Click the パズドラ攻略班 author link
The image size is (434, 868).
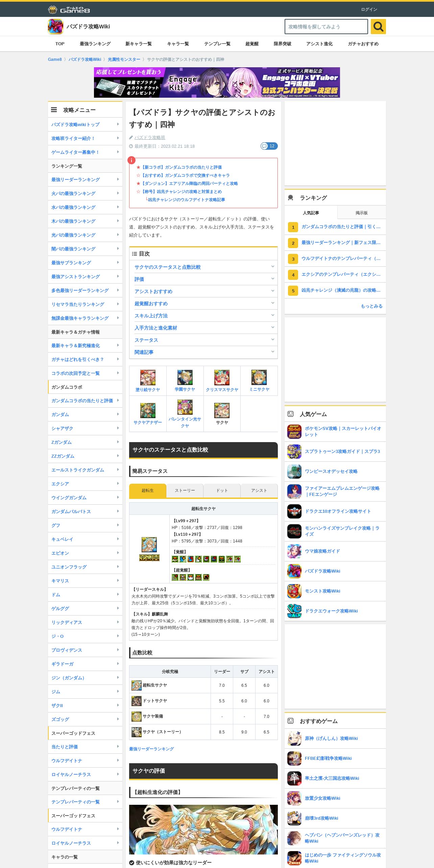click(150, 138)
